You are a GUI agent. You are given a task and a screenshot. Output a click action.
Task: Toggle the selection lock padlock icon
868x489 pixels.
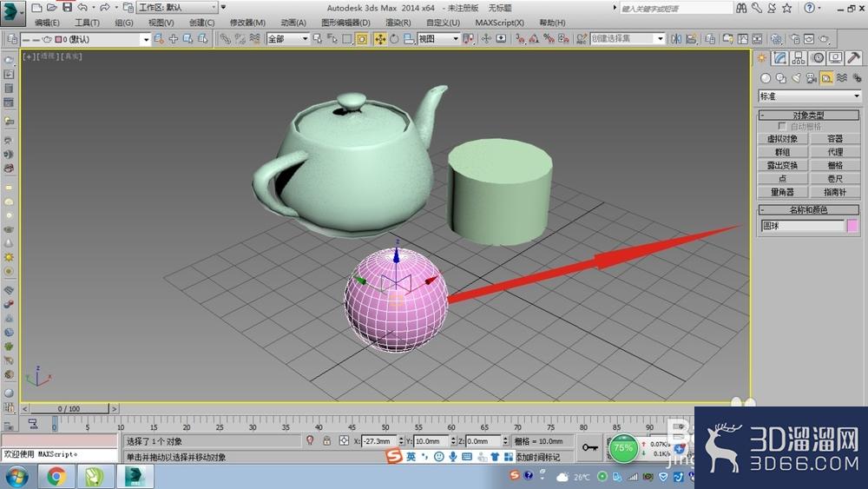pyautogui.click(x=326, y=441)
